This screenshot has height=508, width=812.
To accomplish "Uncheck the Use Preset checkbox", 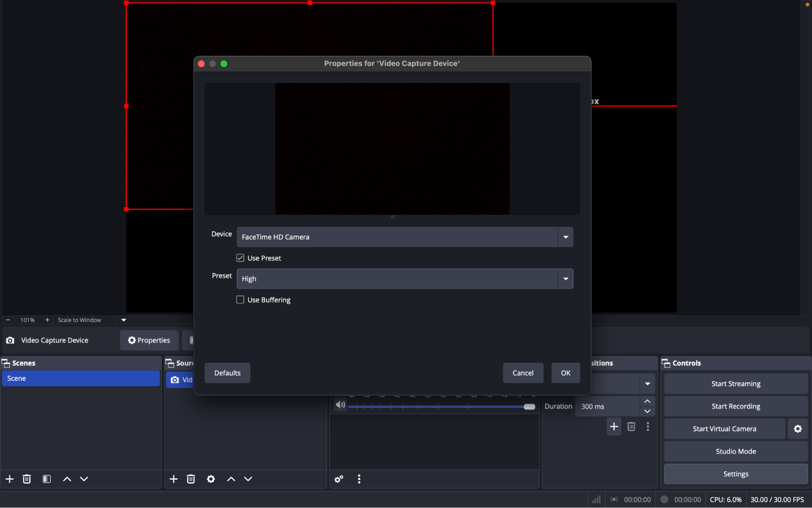I will pyautogui.click(x=240, y=257).
